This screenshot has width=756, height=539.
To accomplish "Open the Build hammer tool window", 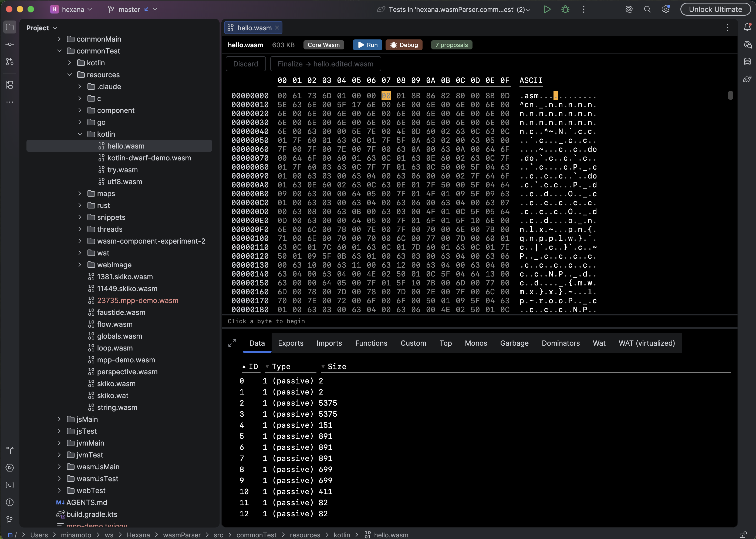I will [10, 450].
